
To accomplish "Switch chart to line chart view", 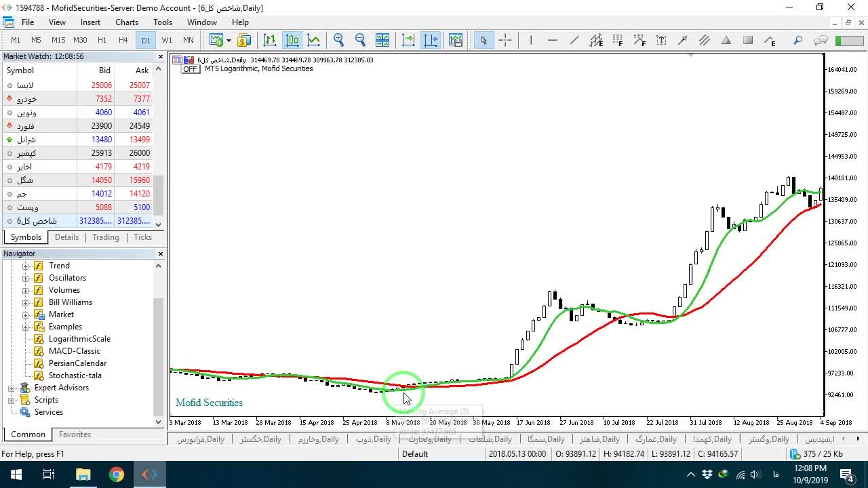I will 313,40.
